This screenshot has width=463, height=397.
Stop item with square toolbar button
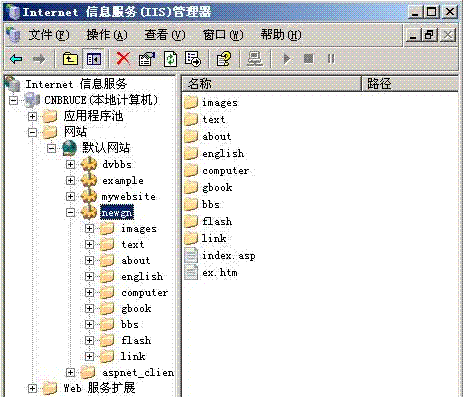308,59
